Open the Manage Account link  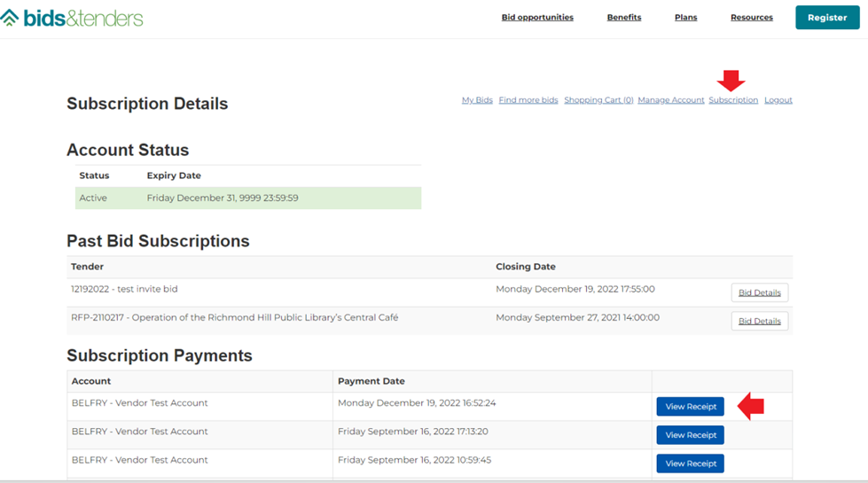point(671,99)
